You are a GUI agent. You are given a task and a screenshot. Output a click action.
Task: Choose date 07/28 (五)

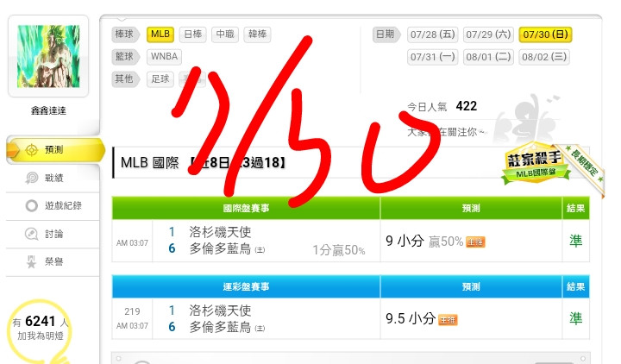click(432, 35)
